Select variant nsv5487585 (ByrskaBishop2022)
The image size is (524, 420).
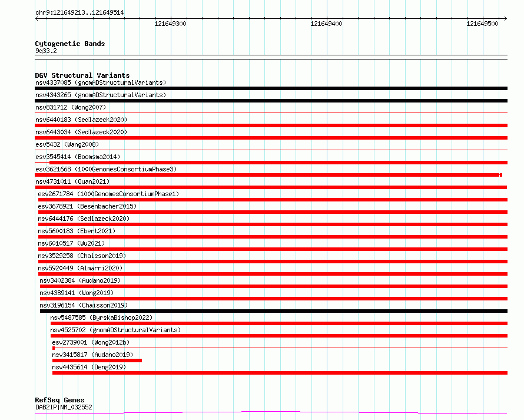point(101,318)
